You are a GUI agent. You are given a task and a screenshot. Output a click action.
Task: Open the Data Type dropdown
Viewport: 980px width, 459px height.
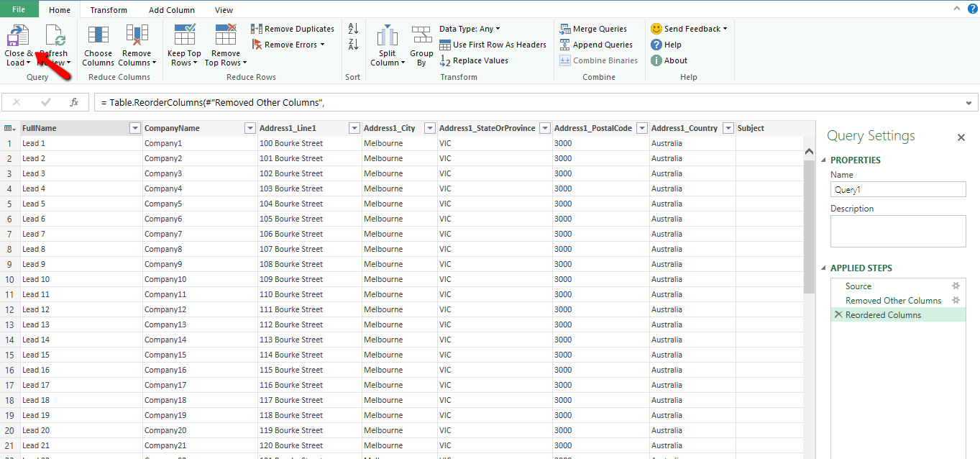point(471,29)
